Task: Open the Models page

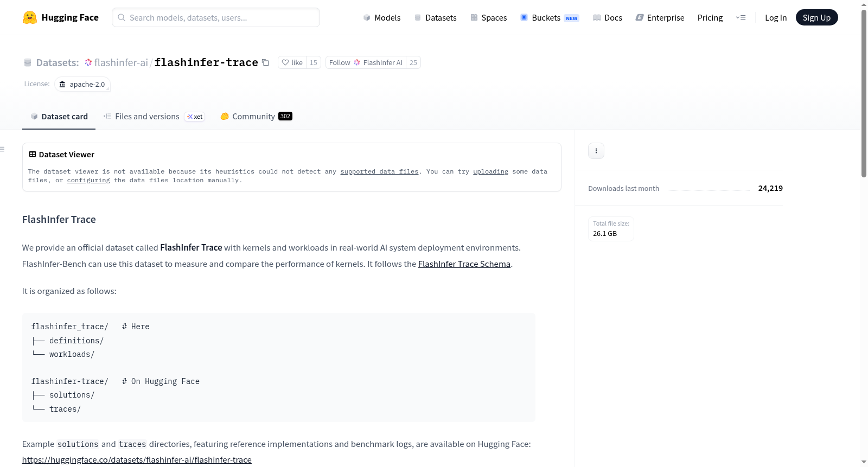Action: click(382, 17)
